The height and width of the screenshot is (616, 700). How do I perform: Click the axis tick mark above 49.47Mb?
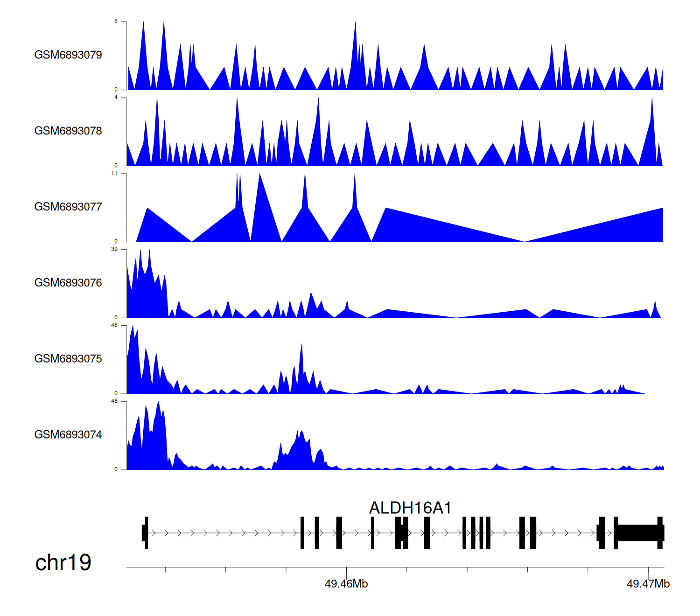tap(648, 570)
